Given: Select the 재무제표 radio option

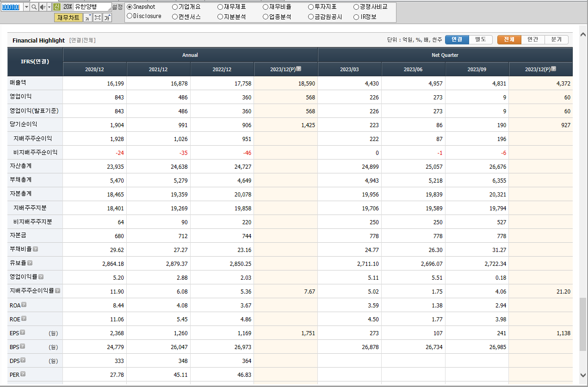Looking at the screenshot, I should pyautogui.click(x=220, y=7).
